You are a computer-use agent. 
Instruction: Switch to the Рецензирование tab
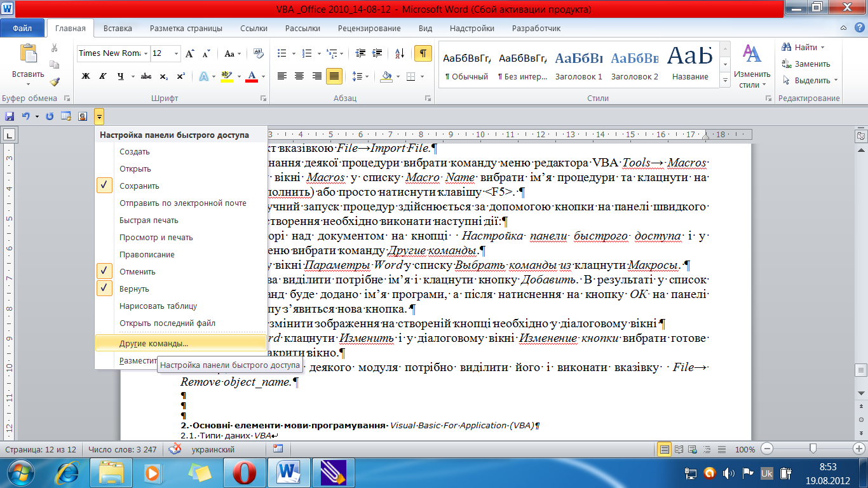point(369,29)
